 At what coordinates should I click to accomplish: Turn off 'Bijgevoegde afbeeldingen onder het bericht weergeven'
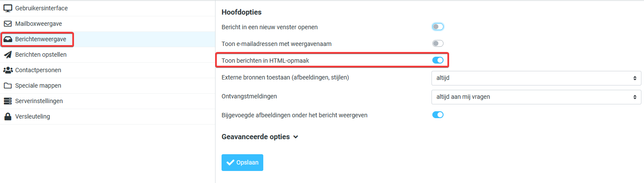pyautogui.click(x=438, y=115)
